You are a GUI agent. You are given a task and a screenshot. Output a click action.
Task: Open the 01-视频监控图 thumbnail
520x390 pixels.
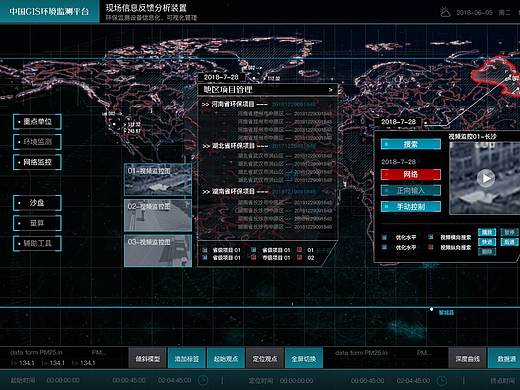[158, 179]
